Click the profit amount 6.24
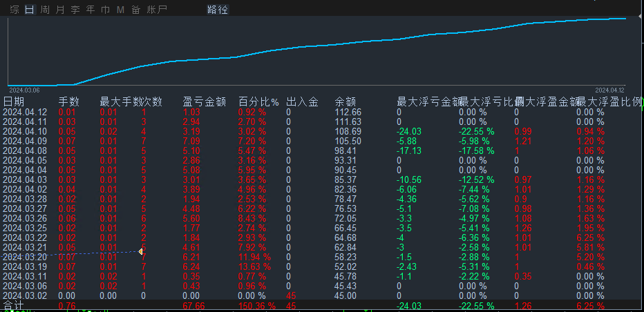 tap(191, 267)
